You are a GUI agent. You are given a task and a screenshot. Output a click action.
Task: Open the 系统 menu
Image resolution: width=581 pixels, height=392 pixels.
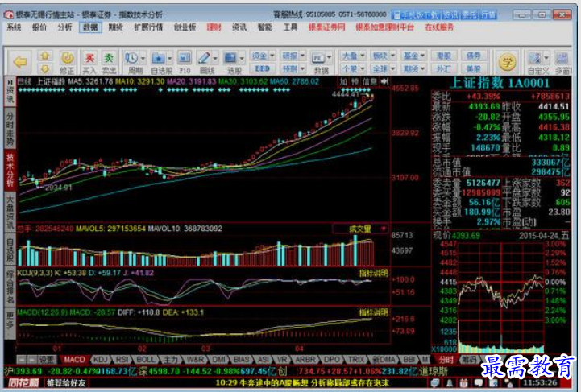pyautogui.click(x=14, y=27)
